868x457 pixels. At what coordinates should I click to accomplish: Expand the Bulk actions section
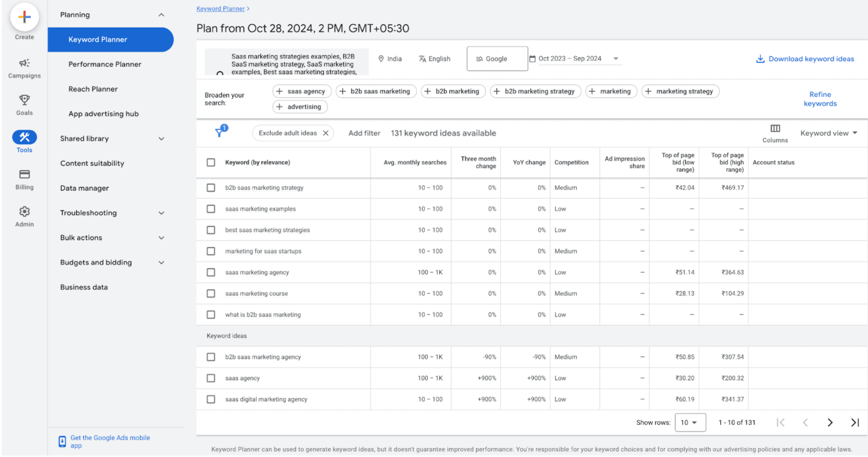[x=161, y=238]
